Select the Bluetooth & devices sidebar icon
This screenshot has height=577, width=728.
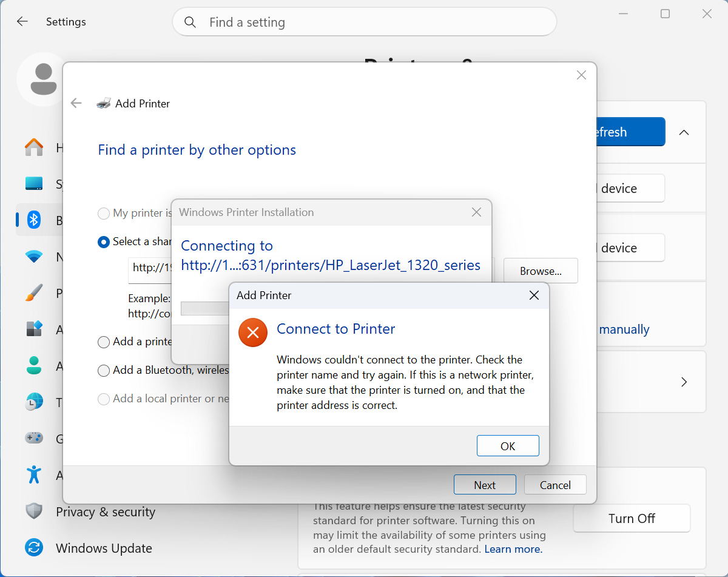34,220
